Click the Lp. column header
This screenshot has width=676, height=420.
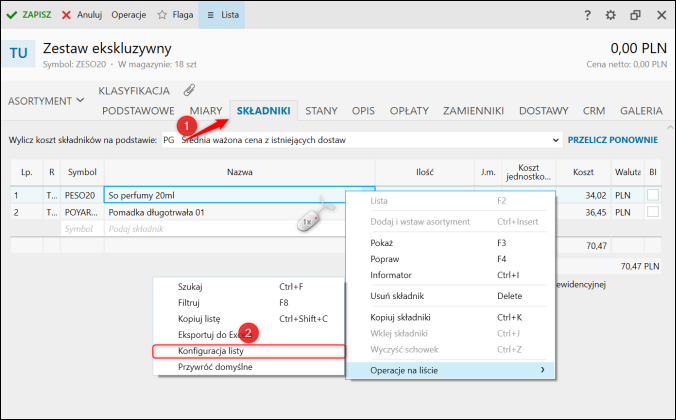pos(26,172)
